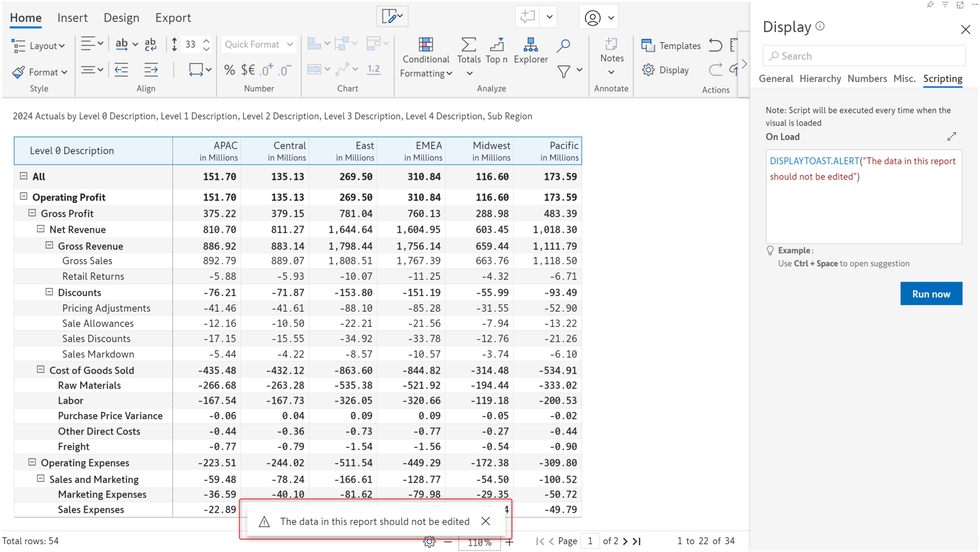The width and height of the screenshot is (980, 552).
Task: Switch to the Numbers display tab
Action: pyautogui.click(x=867, y=79)
